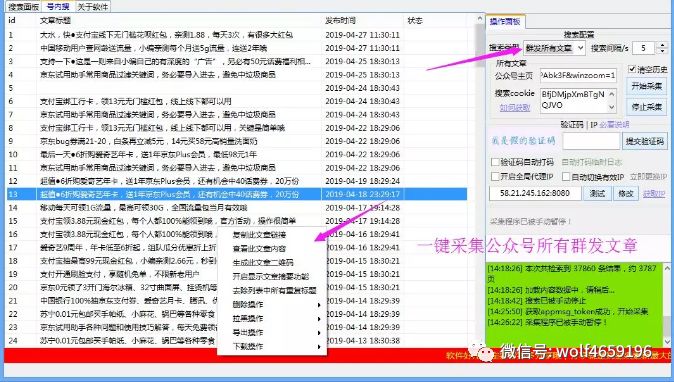Screen dimensions: 674x382
Task: Enable the 自动切换有效IP checkbox
Action: click(566, 177)
